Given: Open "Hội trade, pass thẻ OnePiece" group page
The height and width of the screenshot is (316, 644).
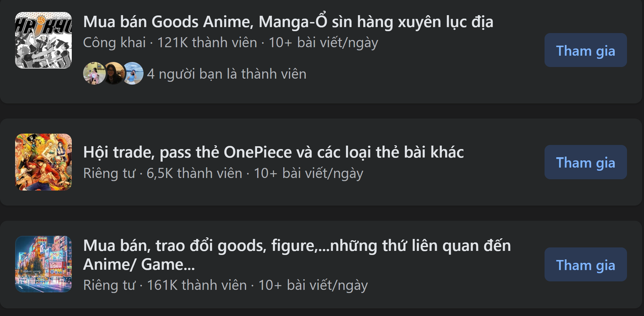Looking at the screenshot, I should click(274, 152).
